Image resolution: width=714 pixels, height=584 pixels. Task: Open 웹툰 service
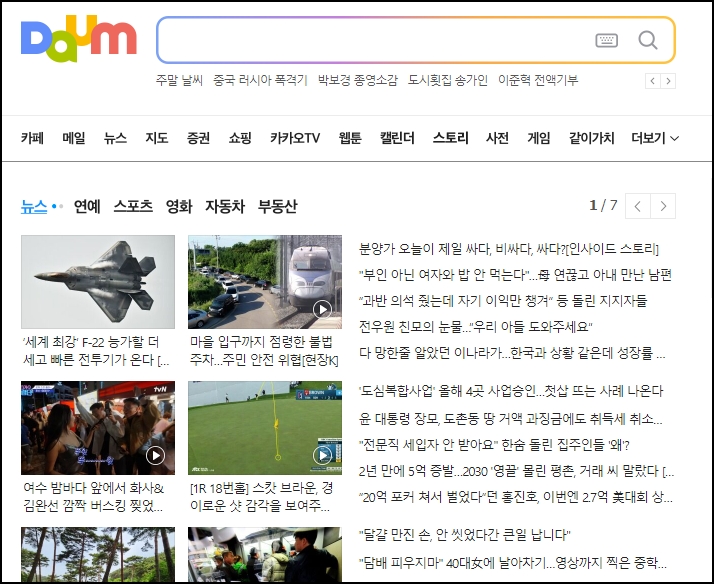[x=350, y=138]
